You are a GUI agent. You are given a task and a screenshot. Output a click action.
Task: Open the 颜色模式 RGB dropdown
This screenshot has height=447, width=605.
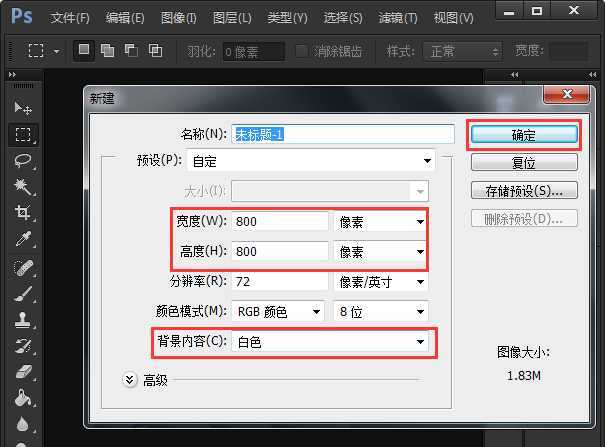278,312
